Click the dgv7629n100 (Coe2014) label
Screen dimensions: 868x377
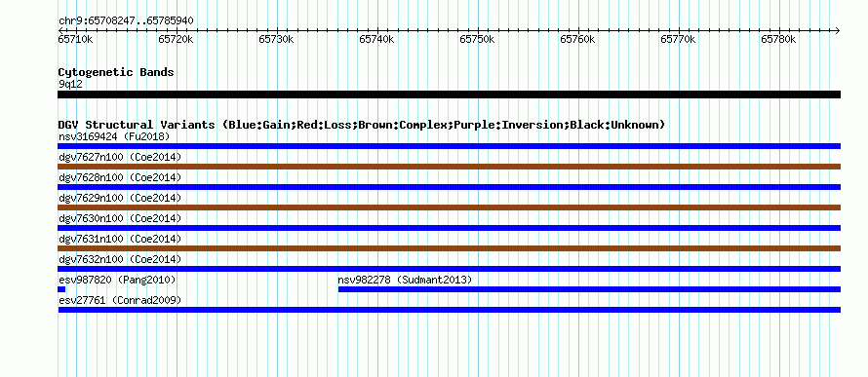pos(120,198)
